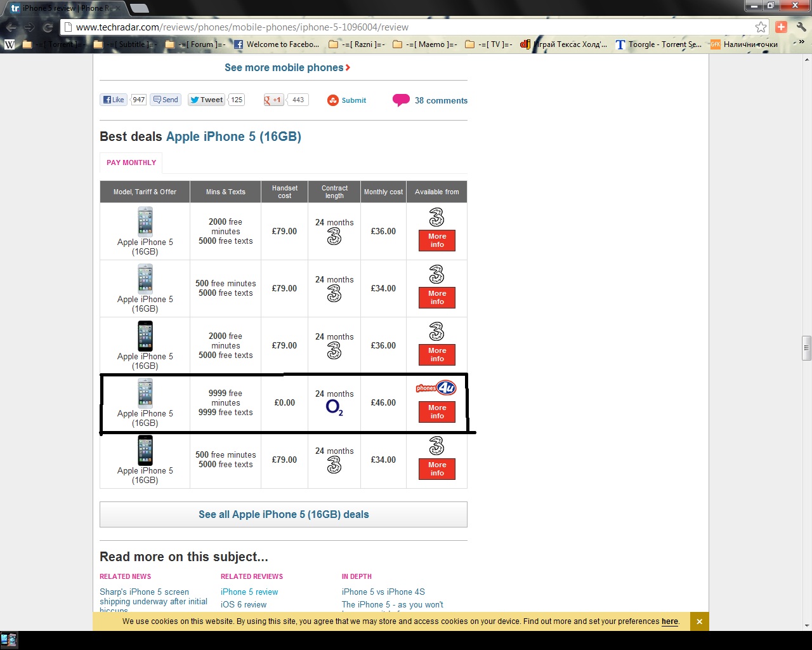The width and height of the screenshot is (812, 650).
Task: Click the '£46.00' monthly cost cell
Action: [383, 403]
